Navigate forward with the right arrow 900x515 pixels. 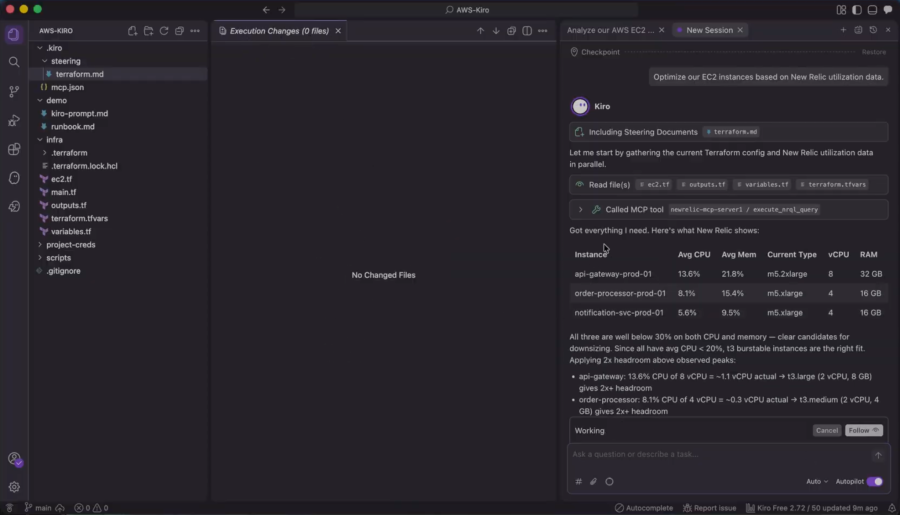point(282,10)
